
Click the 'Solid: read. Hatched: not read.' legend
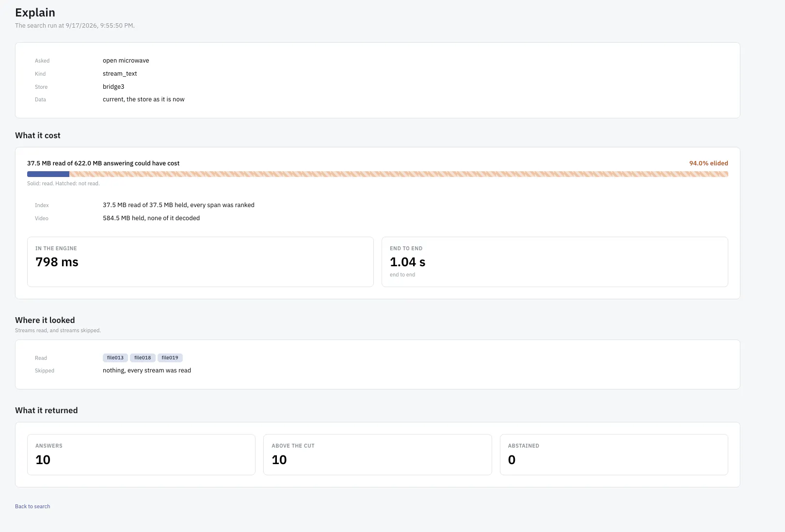63,184
